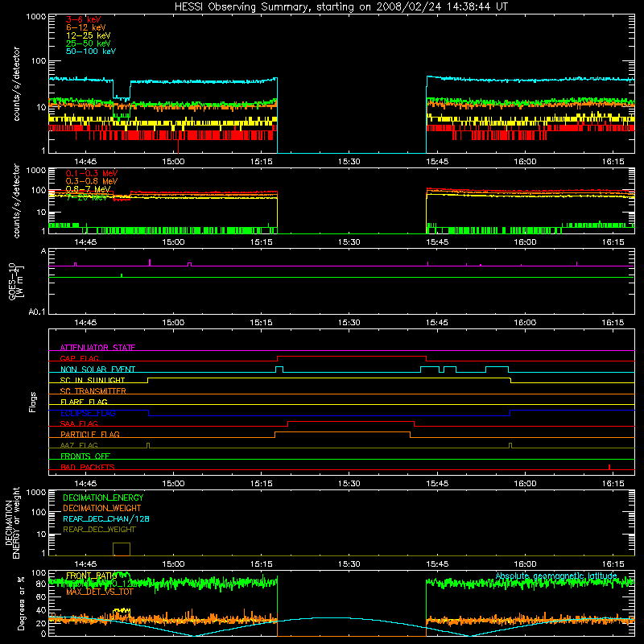644x644 pixels.
Task: Click the REAR_DEC_WEIGHT legend label
Action: coord(99,530)
